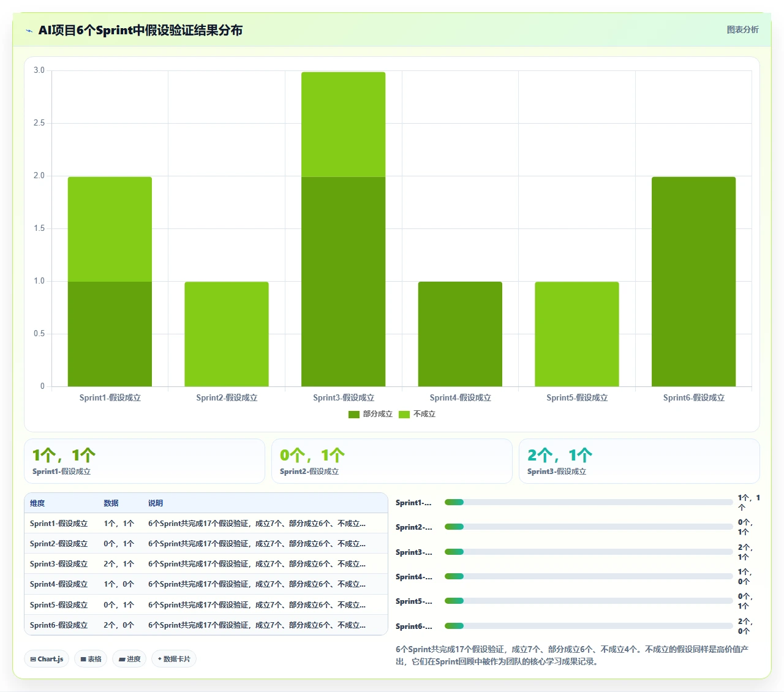Click the tallest Sprint3 bar's 不成立 segment
Viewport: 784px width, 692px height.
click(x=343, y=124)
